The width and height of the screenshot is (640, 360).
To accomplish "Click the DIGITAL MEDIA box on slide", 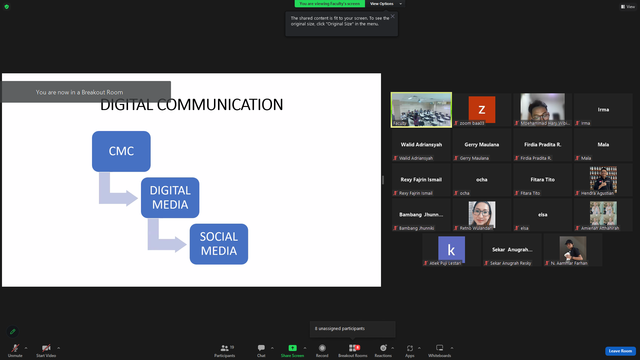I will click(170, 198).
